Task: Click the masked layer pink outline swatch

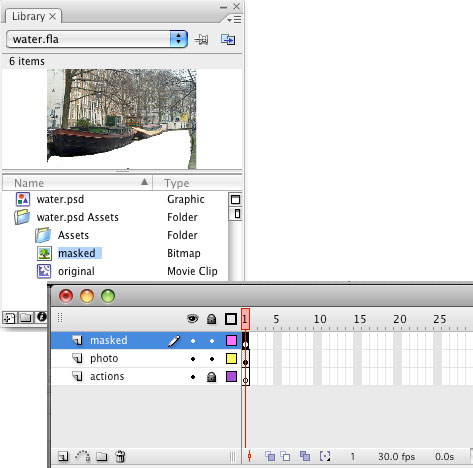Action: [231, 340]
